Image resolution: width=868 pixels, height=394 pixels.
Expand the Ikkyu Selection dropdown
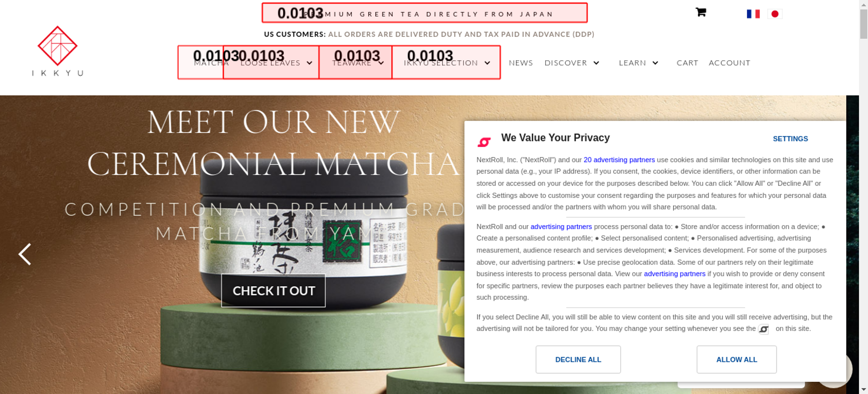click(487, 63)
